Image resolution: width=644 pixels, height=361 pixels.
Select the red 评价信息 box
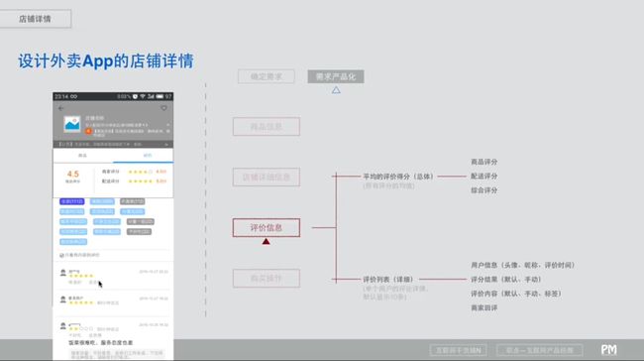point(267,228)
